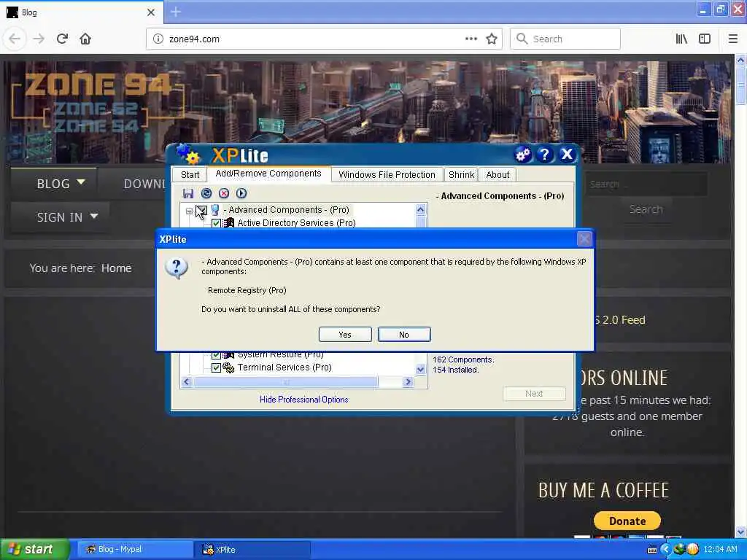Click the website search text box
The width and height of the screenshot is (747, 560).
click(646, 184)
